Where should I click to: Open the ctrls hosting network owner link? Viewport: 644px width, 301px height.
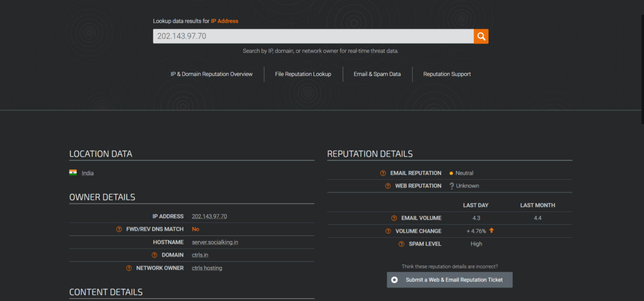[207, 268]
